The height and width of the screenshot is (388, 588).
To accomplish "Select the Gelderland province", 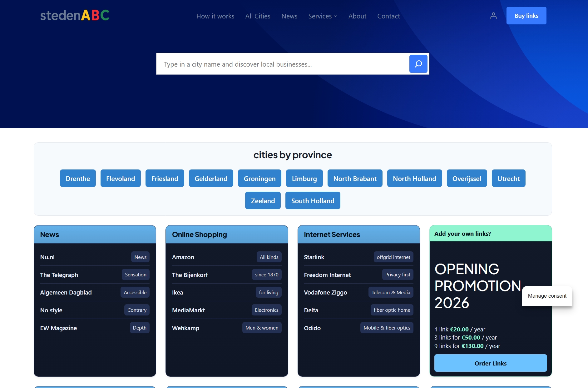I will click(x=211, y=178).
